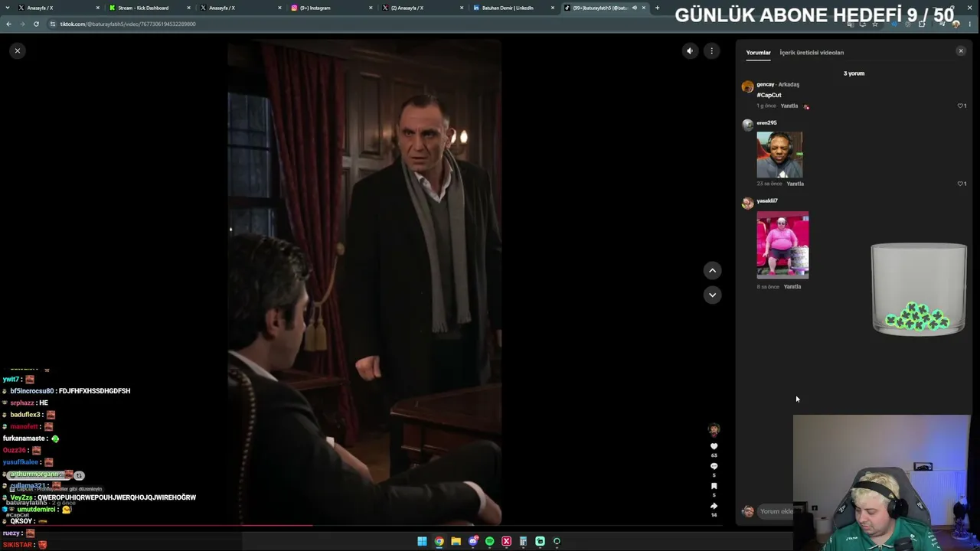Open comments via the speech bubble icon
Screen dimensions: 980x551
pos(714,466)
